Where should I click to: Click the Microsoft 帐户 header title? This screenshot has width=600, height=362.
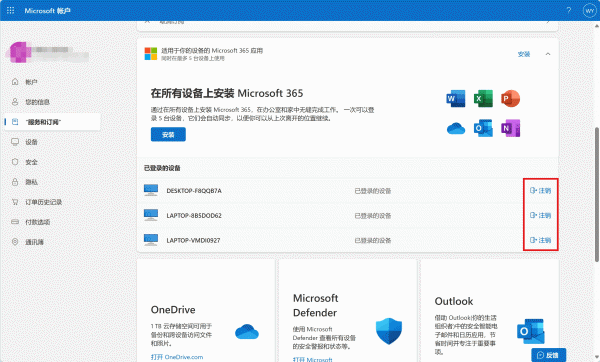(x=47, y=11)
